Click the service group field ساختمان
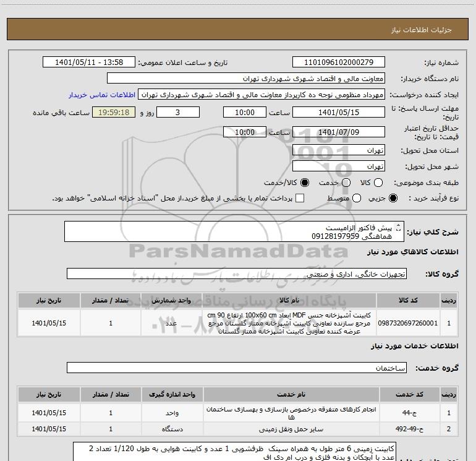Screen dimensions: 476x461 pyautogui.click(x=237, y=368)
